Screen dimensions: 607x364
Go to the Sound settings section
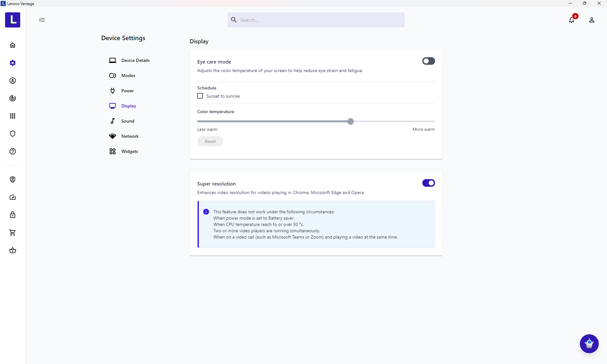pyautogui.click(x=127, y=121)
